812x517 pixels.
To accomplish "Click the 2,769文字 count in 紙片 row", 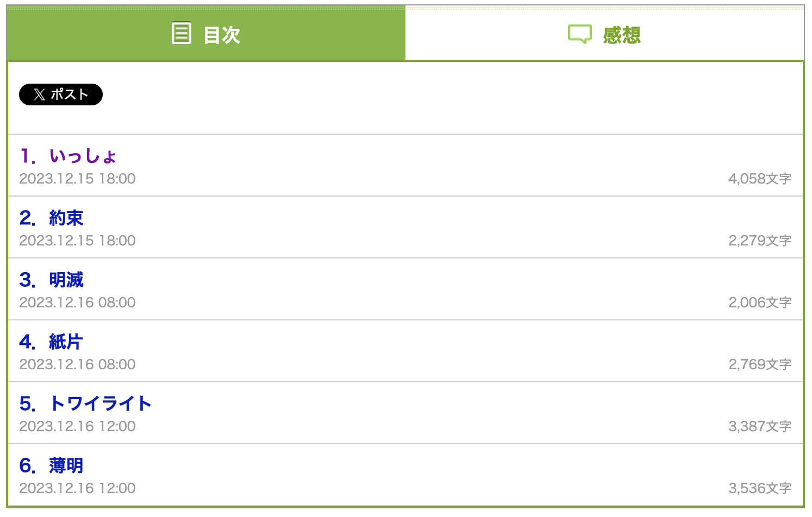I will point(760,364).
